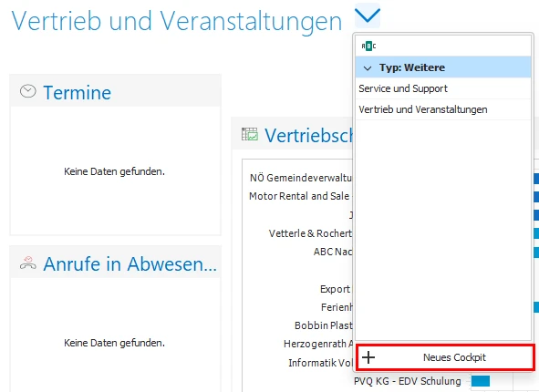The height and width of the screenshot is (392, 539).
Task: Choose Service und Support cockpit
Action: (443, 88)
